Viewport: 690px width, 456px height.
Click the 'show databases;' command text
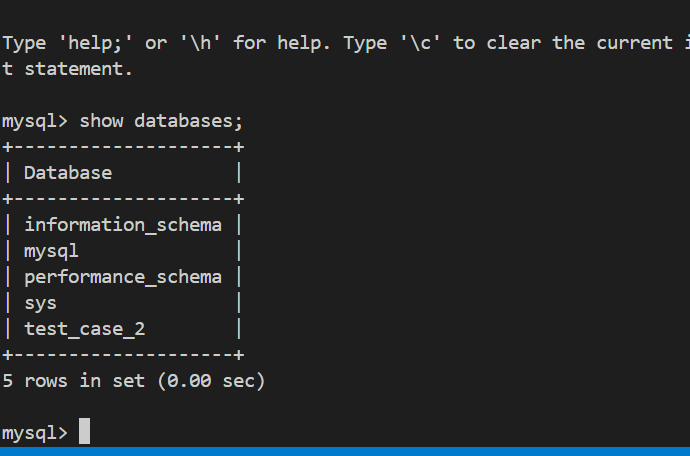coord(161,121)
